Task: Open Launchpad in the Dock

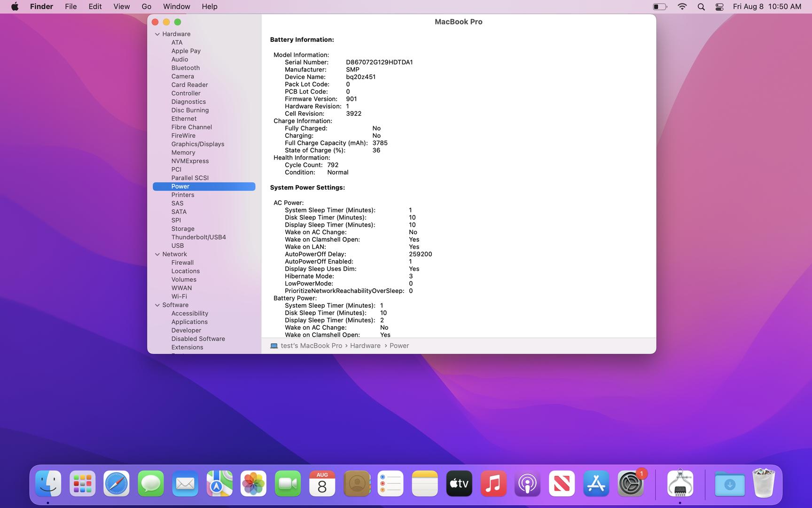Action: (x=82, y=484)
